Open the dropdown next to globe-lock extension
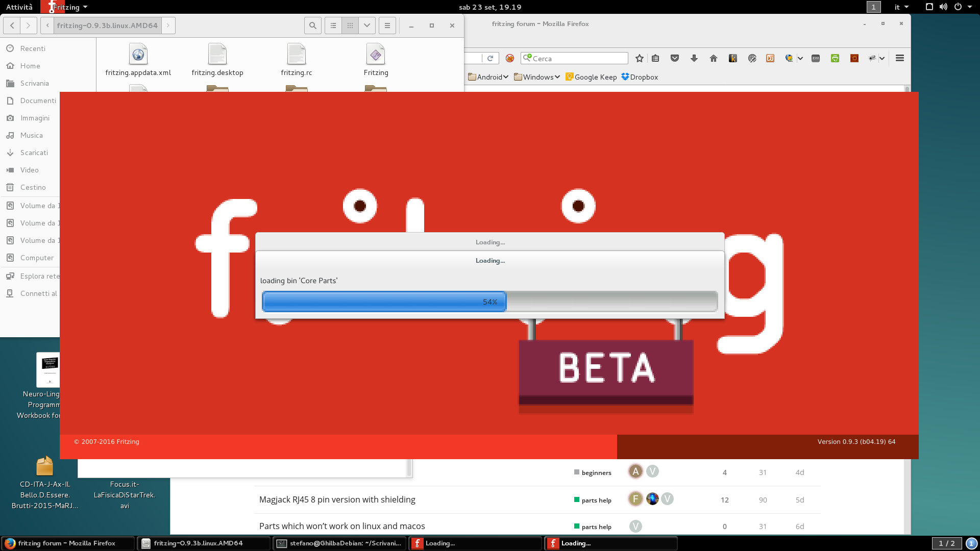 pyautogui.click(x=800, y=58)
